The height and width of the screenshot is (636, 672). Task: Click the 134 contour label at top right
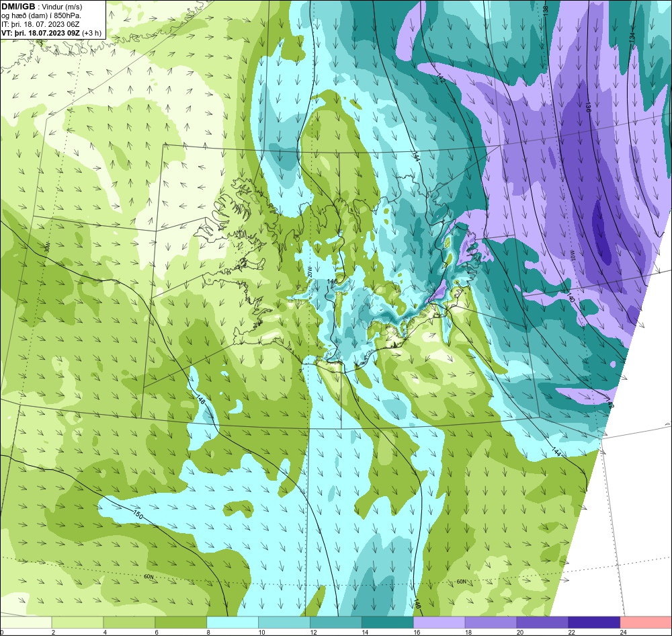[x=632, y=37]
